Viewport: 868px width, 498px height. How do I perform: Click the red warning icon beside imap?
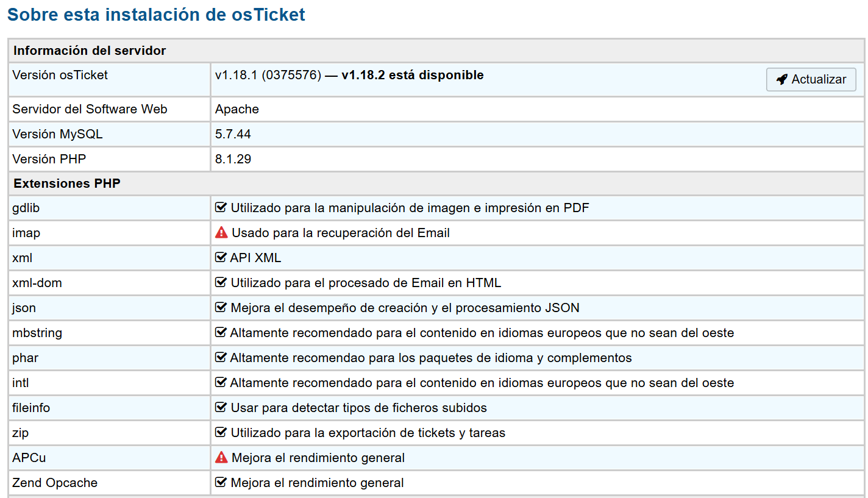pyautogui.click(x=221, y=233)
